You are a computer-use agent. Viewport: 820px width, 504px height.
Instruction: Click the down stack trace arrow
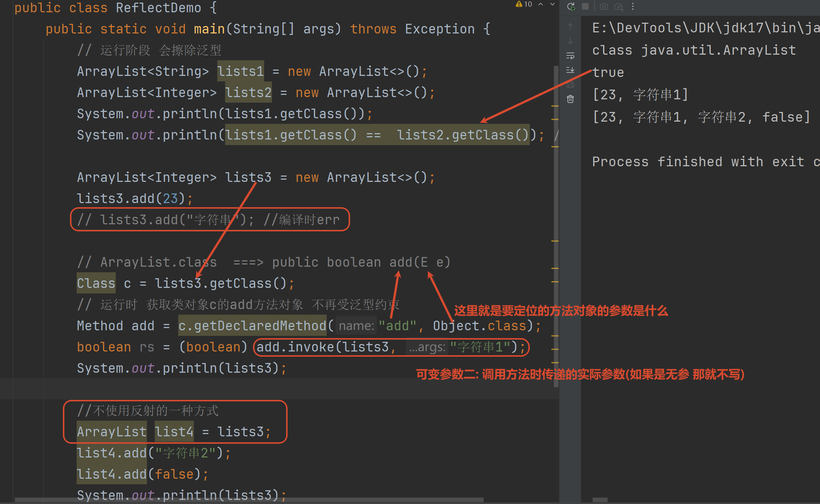[x=570, y=41]
